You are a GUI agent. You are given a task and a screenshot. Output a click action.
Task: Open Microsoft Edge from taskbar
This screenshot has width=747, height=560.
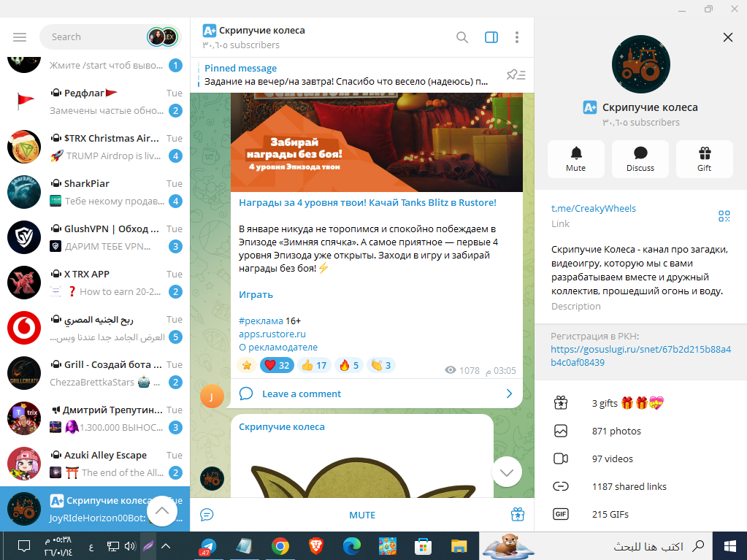point(351,546)
